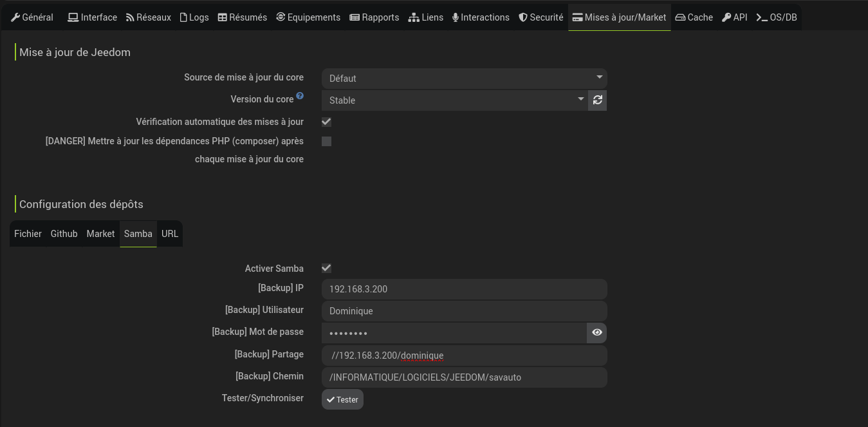Screen dimensions: 868x427
Task: Toggle automatic update verification checkbox
Action: coord(326,122)
